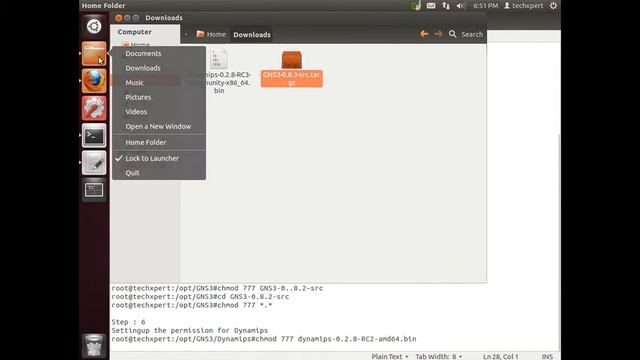Image resolution: width=640 pixels, height=360 pixels.
Task: Click the 'cd GNS3-0.8.2-src' command line
Action: point(200,297)
